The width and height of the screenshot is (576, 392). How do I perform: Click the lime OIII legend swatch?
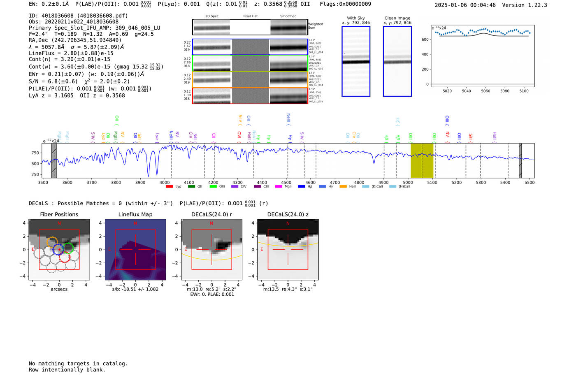[x=213, y=187]
